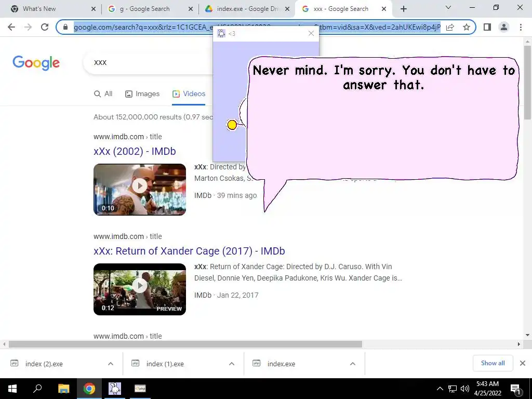Open the network status tray icon
Image resolution: width=532 pixels, height=399 pixels.
pos(453,389)
